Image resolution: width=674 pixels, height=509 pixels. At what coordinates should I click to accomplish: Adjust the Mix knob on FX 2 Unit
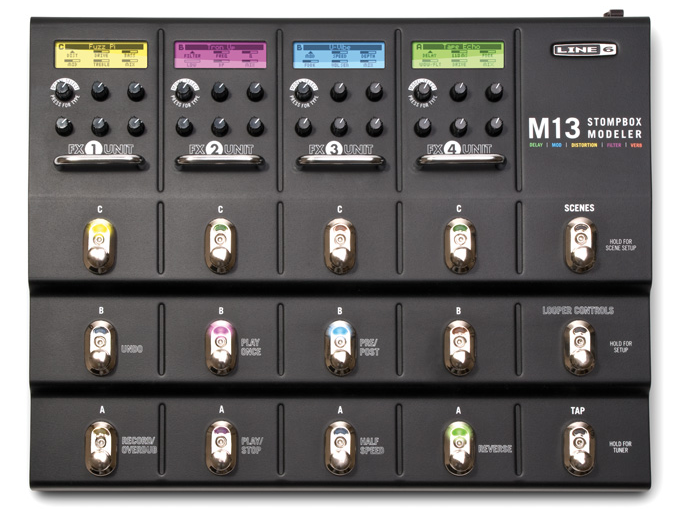(255, 126)
